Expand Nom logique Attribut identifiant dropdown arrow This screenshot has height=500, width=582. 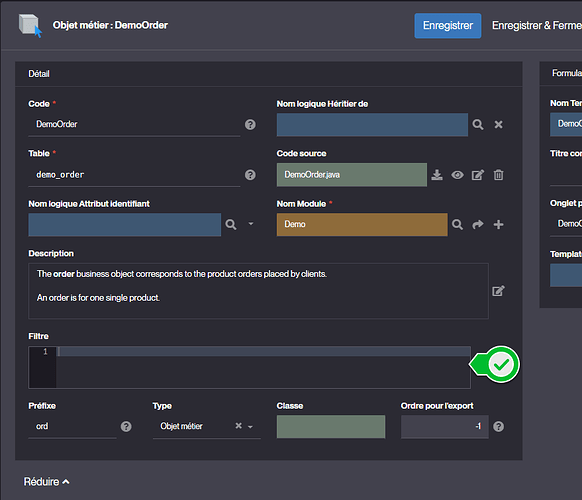point(251,224)
